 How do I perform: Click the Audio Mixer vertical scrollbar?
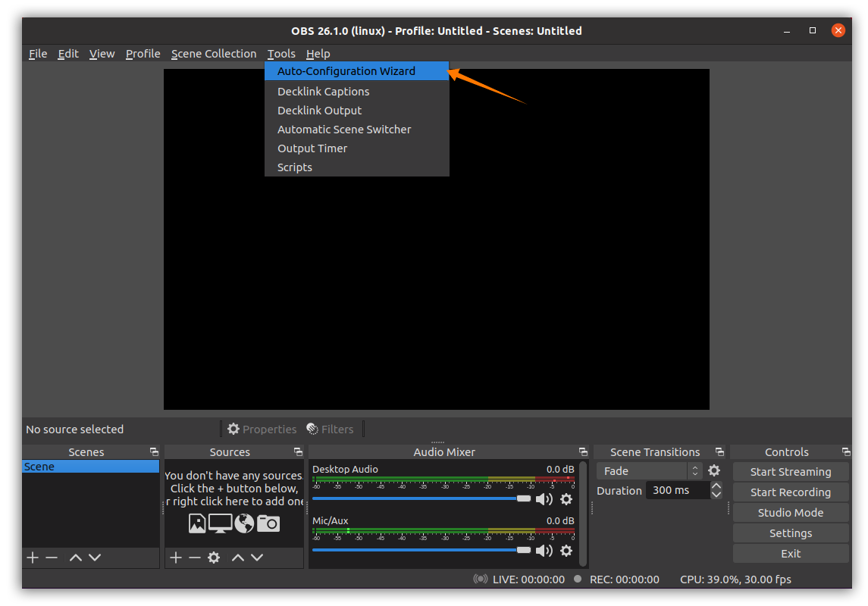(582, 514)
